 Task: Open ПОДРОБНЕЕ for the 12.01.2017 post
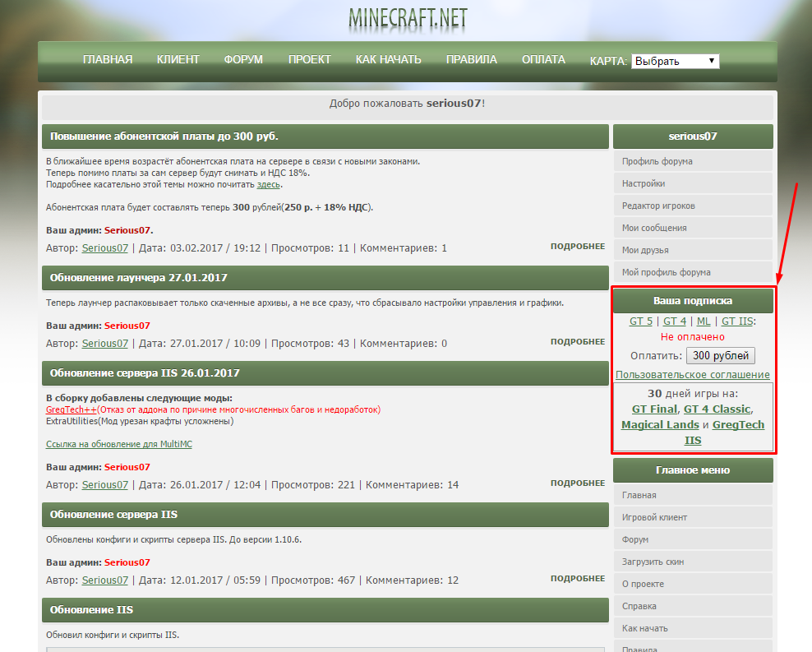578,579
